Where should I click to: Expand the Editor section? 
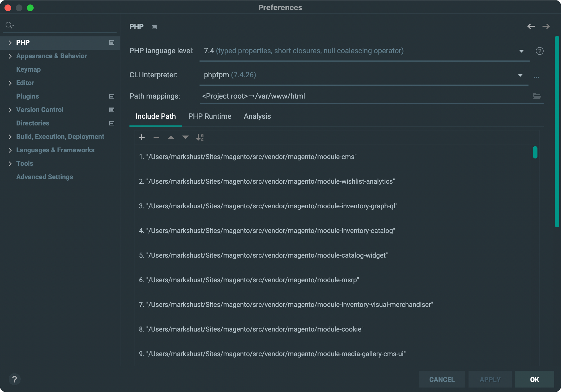10,83
